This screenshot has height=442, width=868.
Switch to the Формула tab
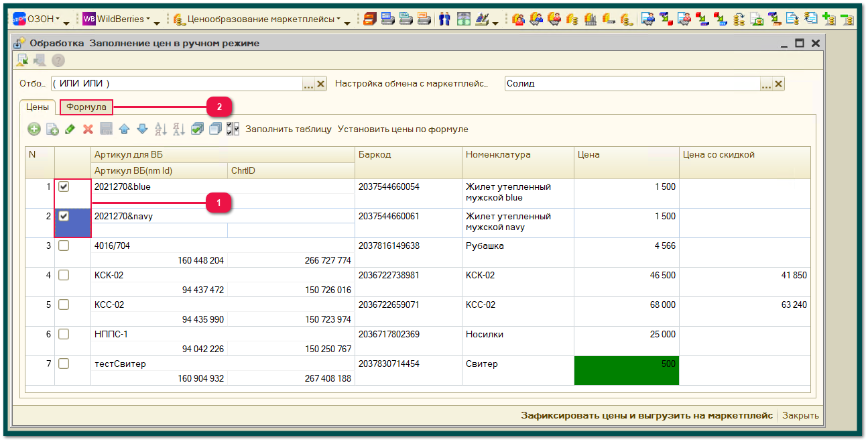[x=86, y=107]
